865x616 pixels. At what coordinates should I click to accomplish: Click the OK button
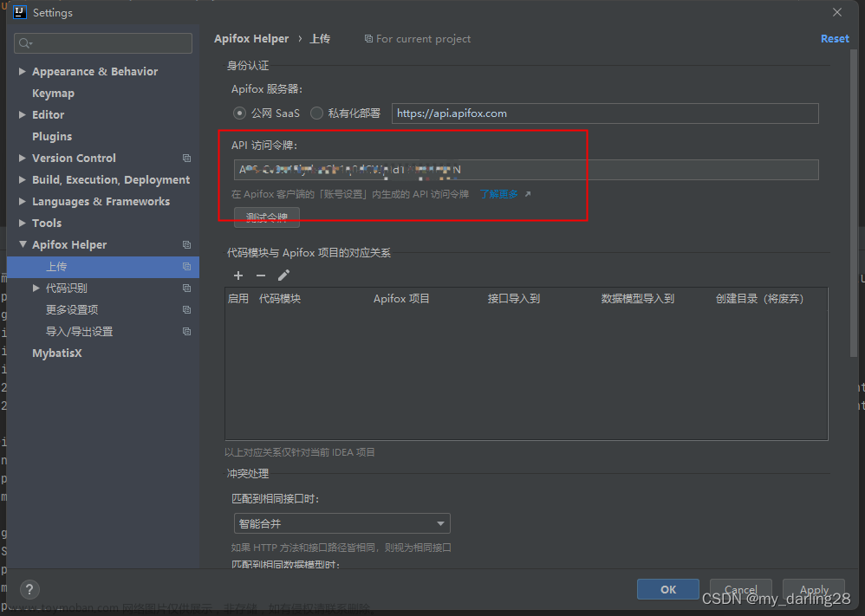click(668, 589)
